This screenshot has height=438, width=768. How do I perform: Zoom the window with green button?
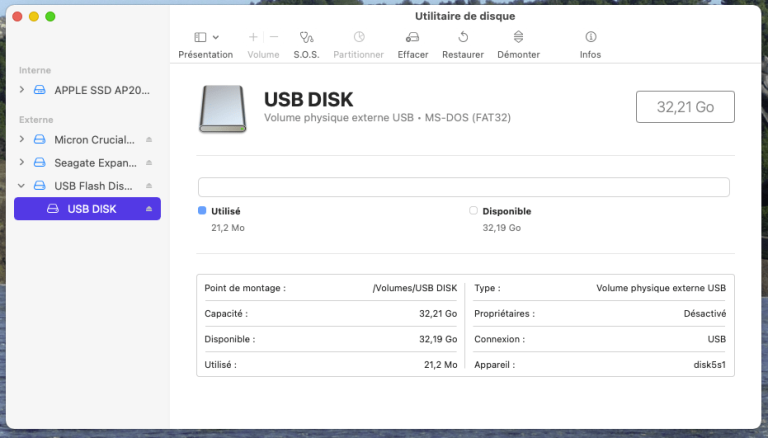click(x=50, y=17)
